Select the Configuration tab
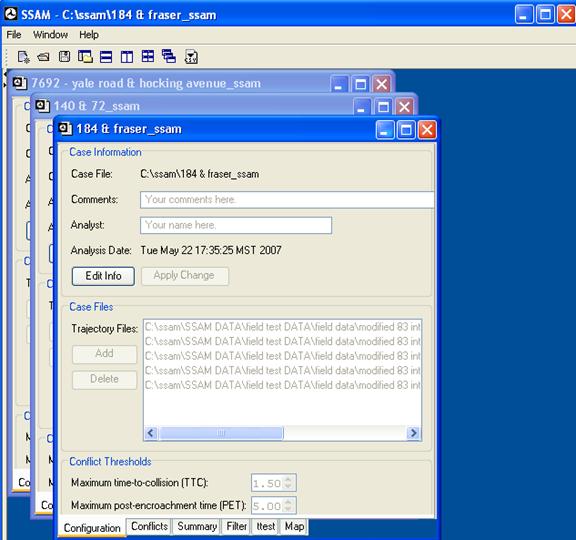Image resolution: width=576 pixels, height=540 pixels. 92,528
